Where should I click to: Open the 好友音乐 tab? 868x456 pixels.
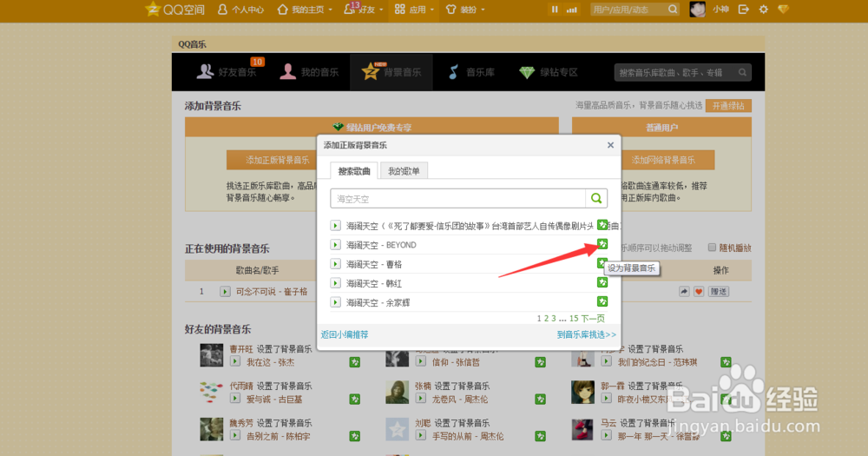pos(227,72)
